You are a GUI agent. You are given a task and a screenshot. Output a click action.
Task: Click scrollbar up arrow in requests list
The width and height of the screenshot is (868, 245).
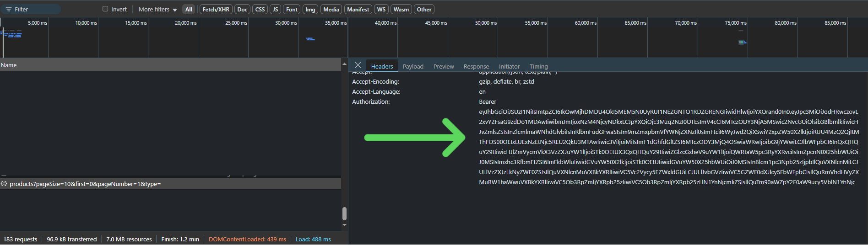[x=344, y=64]
